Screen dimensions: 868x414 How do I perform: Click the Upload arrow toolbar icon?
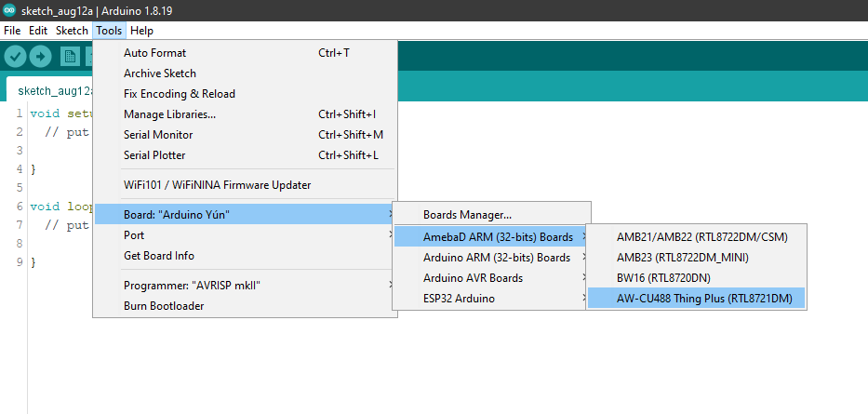[x=40, y=57]
